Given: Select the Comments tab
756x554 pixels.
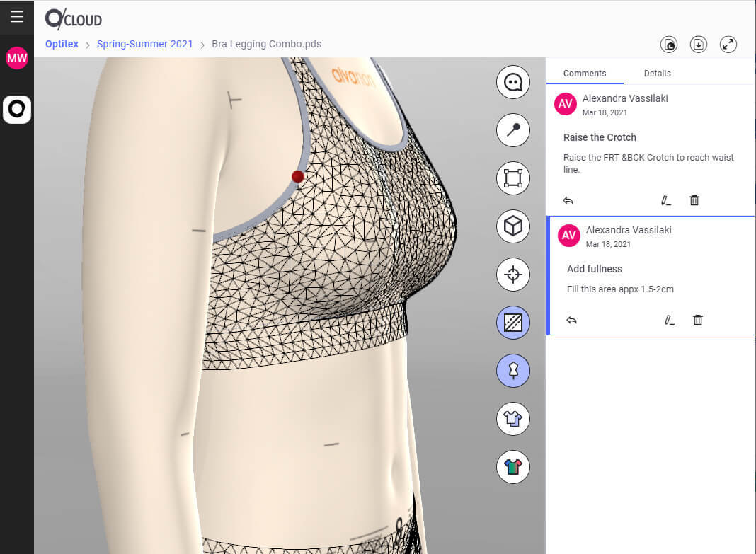Looking at the screenshot, I should (x=585, y=74).
